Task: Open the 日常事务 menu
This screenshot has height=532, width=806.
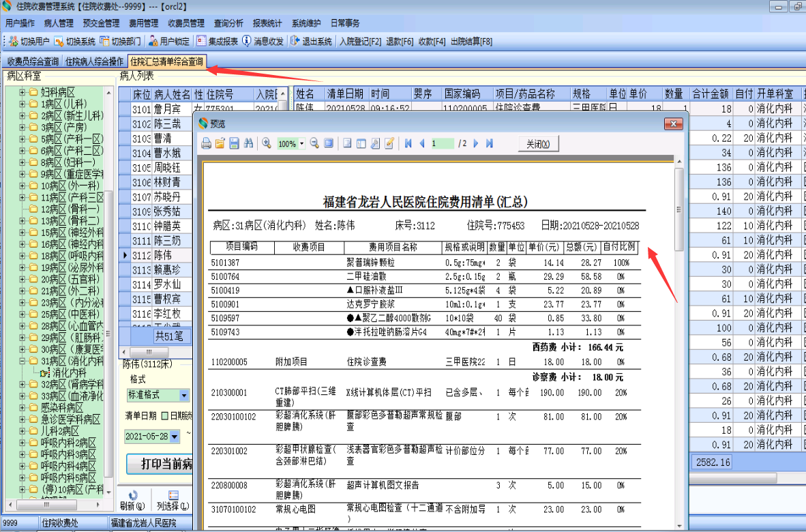Action: click(x=345, y=23)
